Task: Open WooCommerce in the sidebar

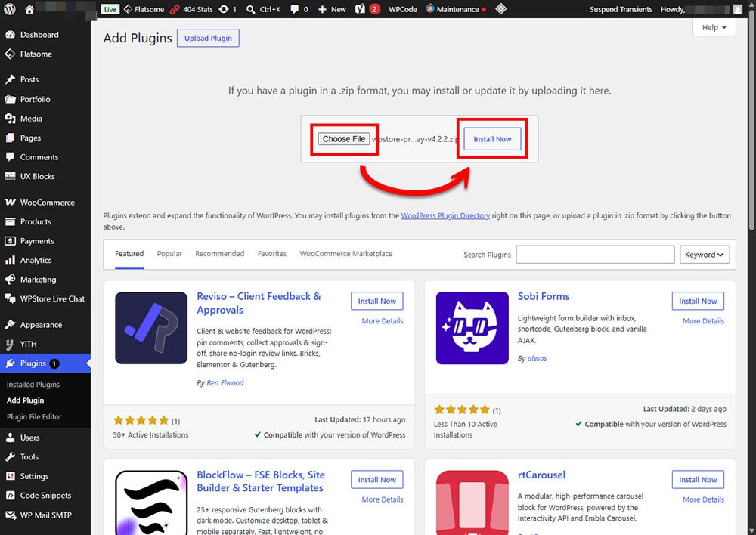Action: click(x=45, y=203)
